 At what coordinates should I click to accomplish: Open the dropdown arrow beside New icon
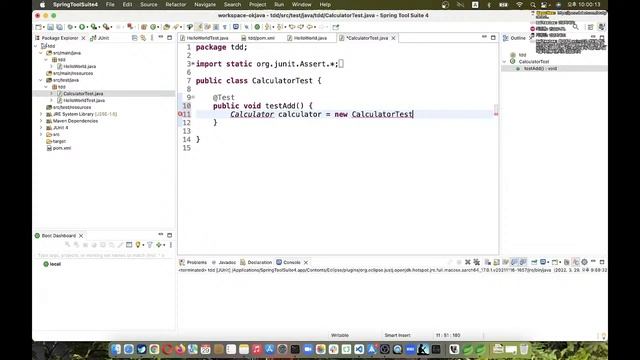[43, 27]
